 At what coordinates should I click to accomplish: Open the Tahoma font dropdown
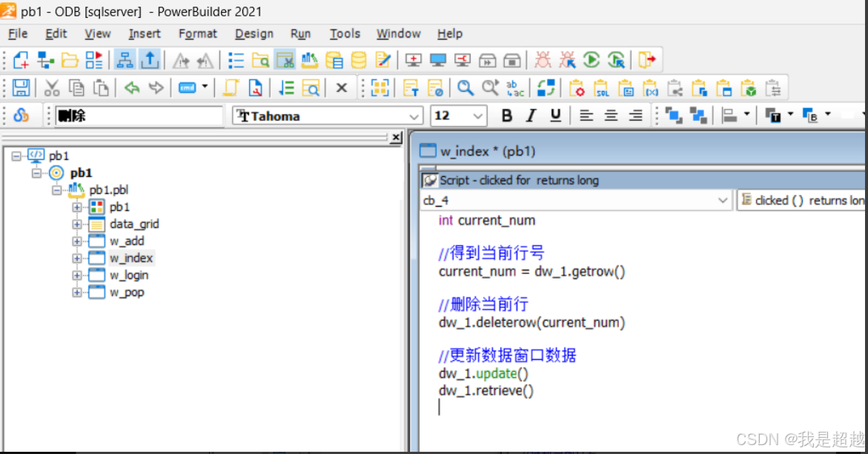click(414, 116)
